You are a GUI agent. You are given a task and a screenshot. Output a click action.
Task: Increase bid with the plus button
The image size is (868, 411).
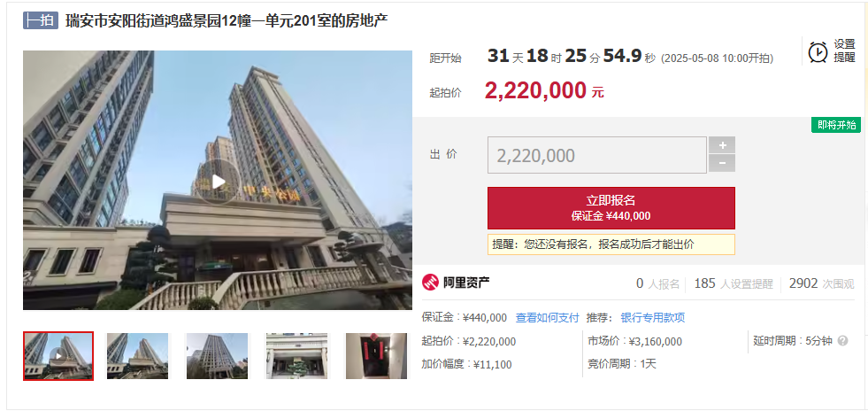722,145
